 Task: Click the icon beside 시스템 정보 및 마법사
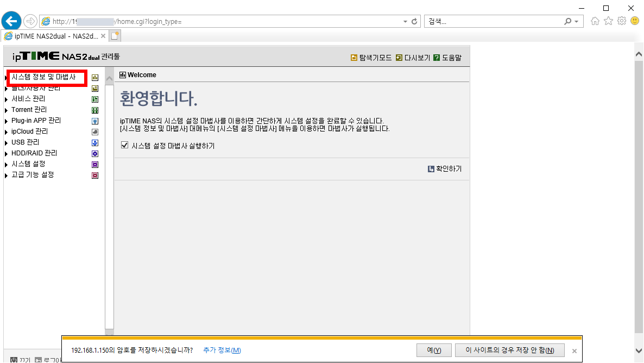(95, 78)
